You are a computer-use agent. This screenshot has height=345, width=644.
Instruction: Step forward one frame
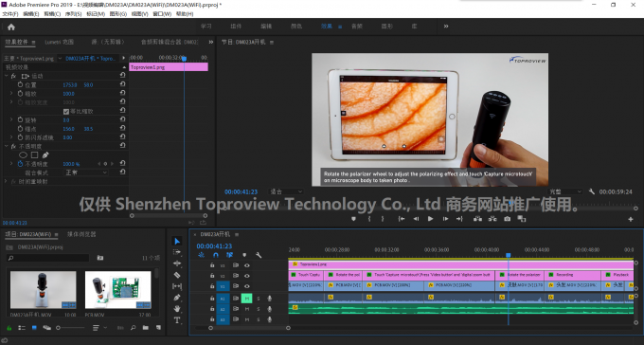coord(445,219)
